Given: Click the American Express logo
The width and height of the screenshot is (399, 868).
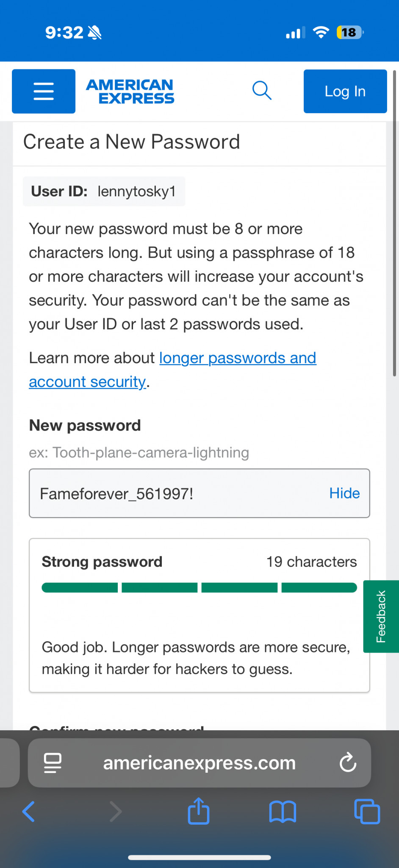Looking at the screenshot, I should point(130,91).
